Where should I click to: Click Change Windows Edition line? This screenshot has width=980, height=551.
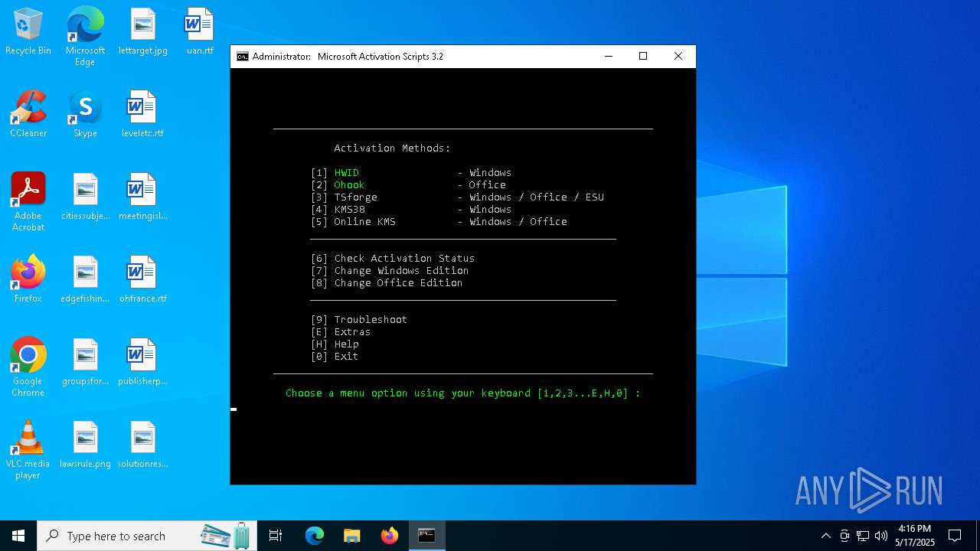tap(390, 271)
